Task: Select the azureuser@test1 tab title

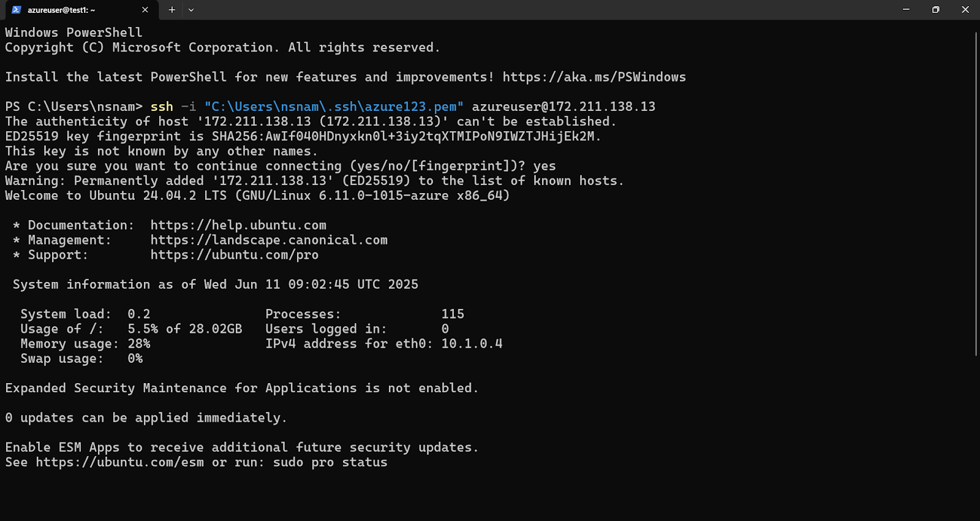Action: pos(61,10)
